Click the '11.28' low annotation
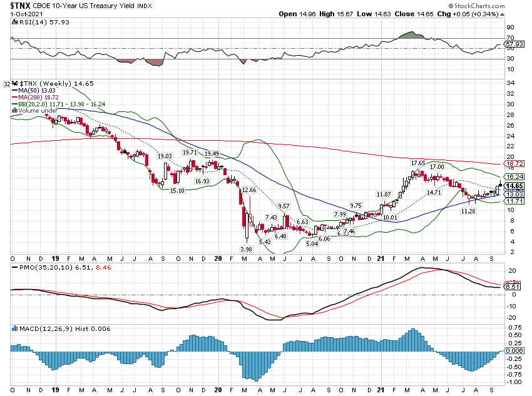Viewport: 532px width, 396px height. click(468, 211)
